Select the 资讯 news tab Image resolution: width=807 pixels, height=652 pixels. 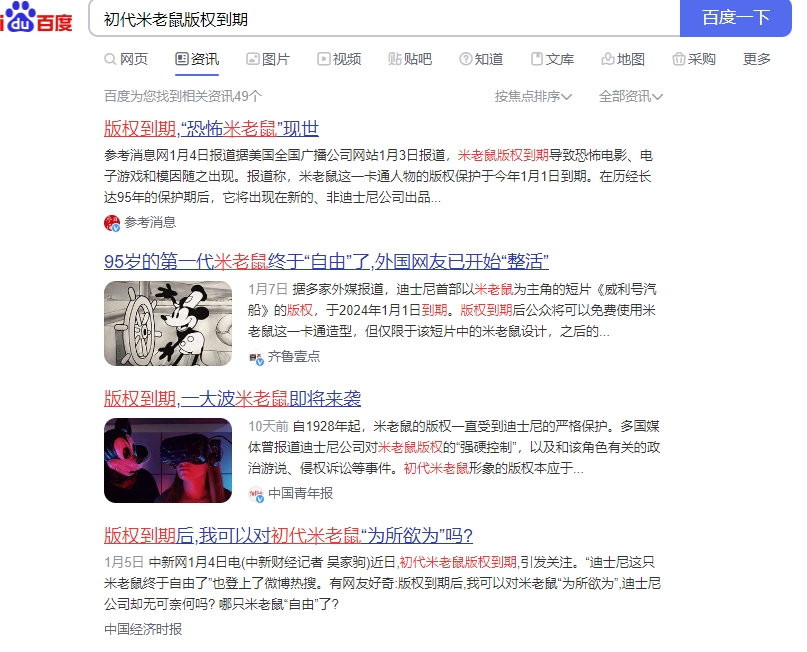[x=197, y=59]
